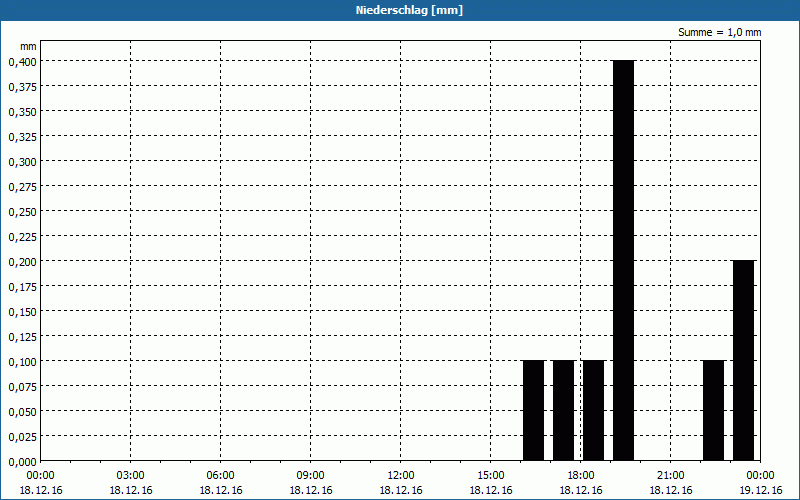Screen dimensions: 800x500
Task: Click the 18:00 time axis label
Action: pos(581,475)
